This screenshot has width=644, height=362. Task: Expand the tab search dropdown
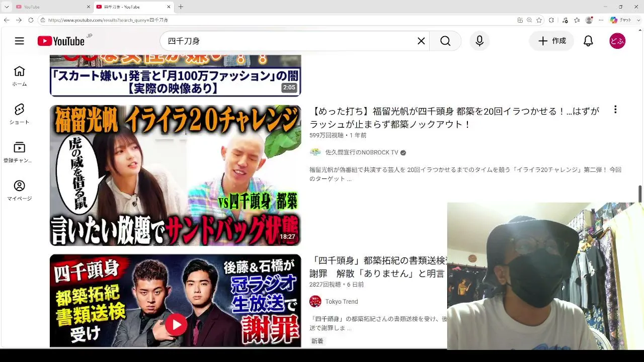[x=7, y=7]
